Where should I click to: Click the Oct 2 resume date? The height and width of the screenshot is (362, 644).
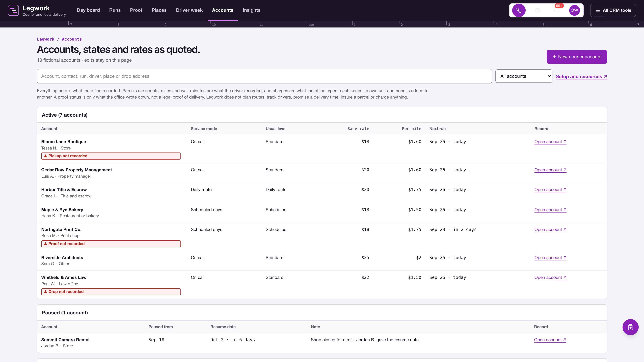[x=232, y=340]
